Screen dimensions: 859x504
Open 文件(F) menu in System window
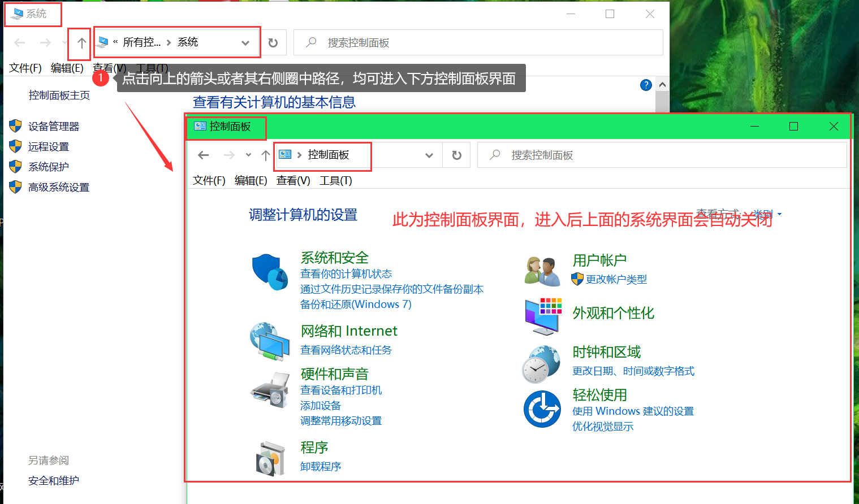[25, 68]
